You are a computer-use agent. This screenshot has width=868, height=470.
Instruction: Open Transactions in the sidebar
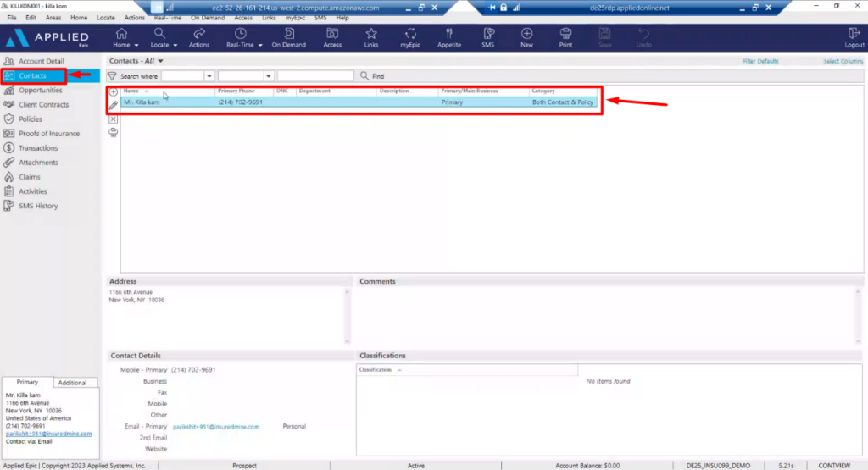pyautogui.click(x=37, y=147)
